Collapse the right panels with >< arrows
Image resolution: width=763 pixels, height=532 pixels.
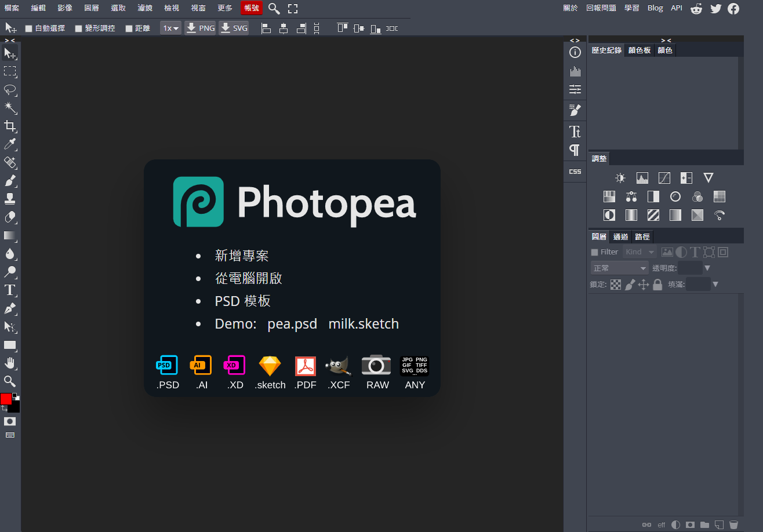[666, 40]
